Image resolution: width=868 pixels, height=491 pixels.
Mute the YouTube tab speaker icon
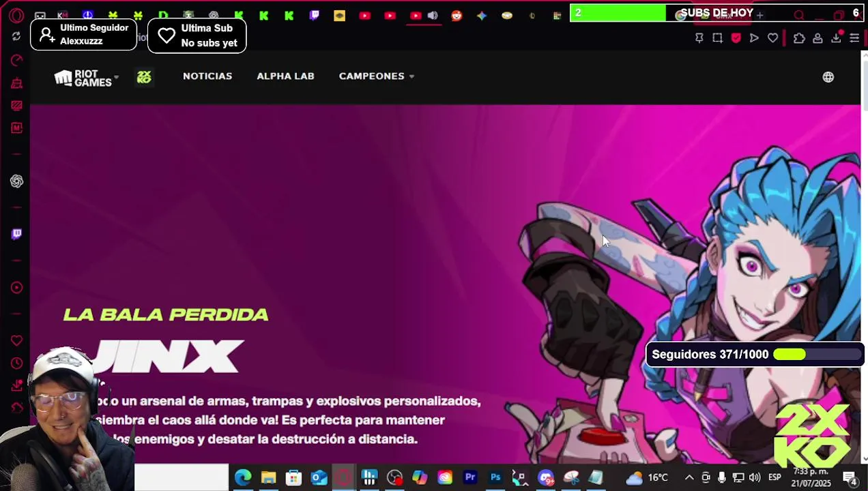[433, 15]
